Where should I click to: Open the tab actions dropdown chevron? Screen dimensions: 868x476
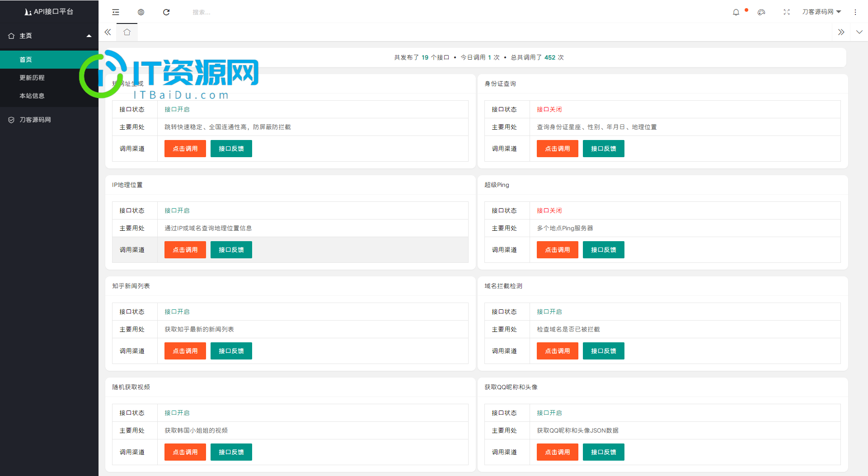pyautogui.click(x=859, y=32)
